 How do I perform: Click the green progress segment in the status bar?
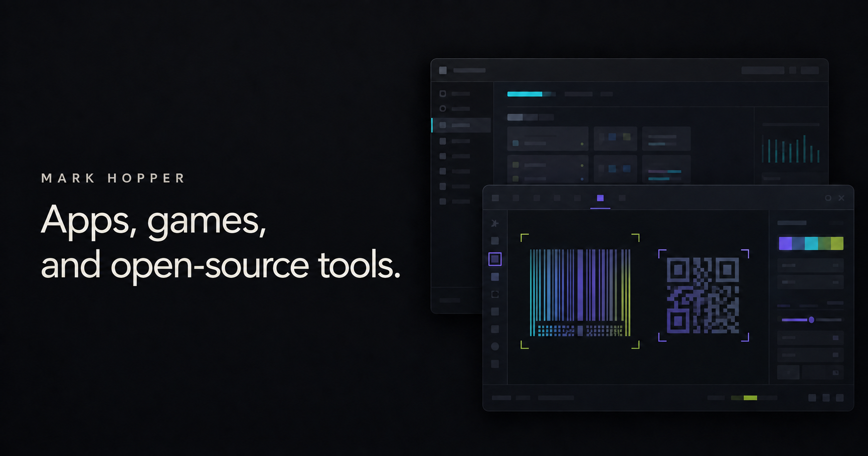pos(750,398)
